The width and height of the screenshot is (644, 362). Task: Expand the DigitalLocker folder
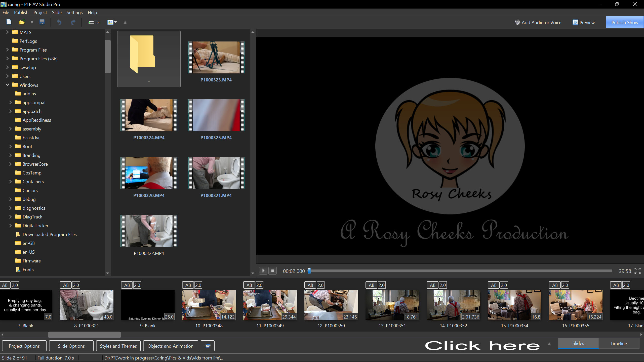point(10,226)
